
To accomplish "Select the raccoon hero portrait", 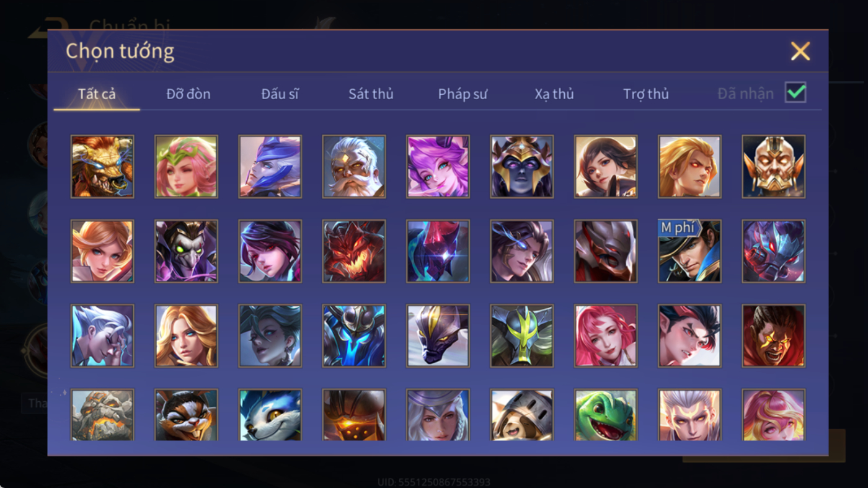I will coord(186,415).
